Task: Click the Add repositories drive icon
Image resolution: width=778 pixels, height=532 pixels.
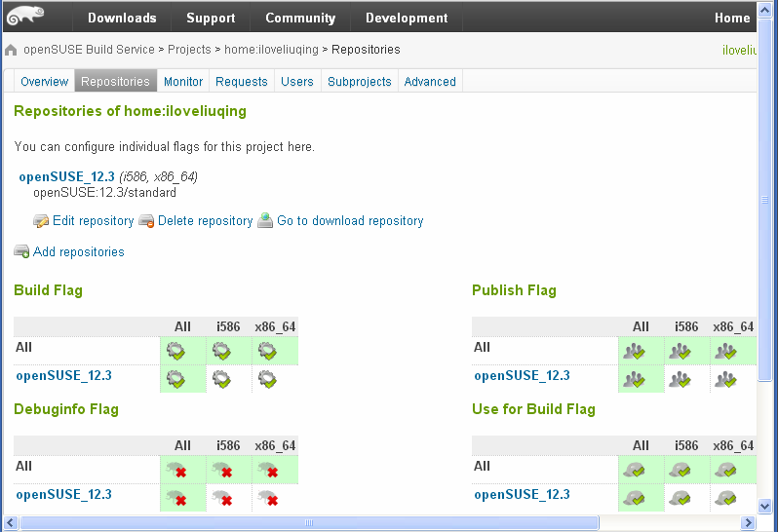Action: pyautogui.click(x=21, y=251)
